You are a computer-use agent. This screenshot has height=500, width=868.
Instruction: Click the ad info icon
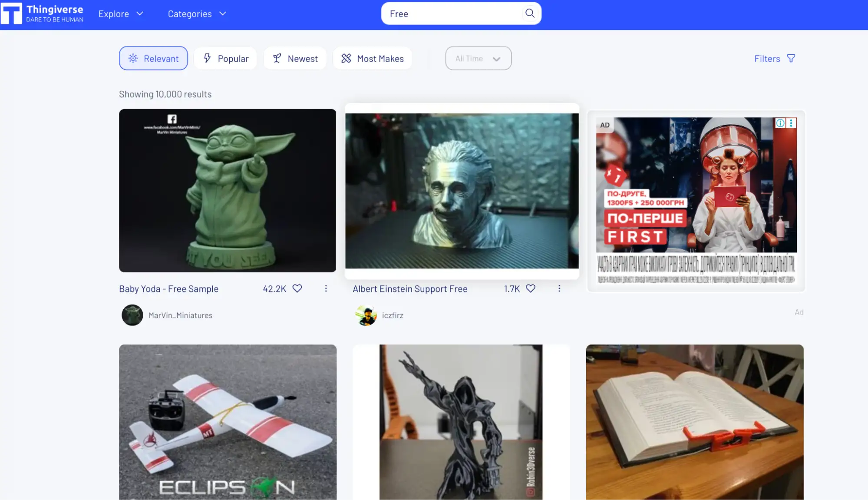point(780,123)
